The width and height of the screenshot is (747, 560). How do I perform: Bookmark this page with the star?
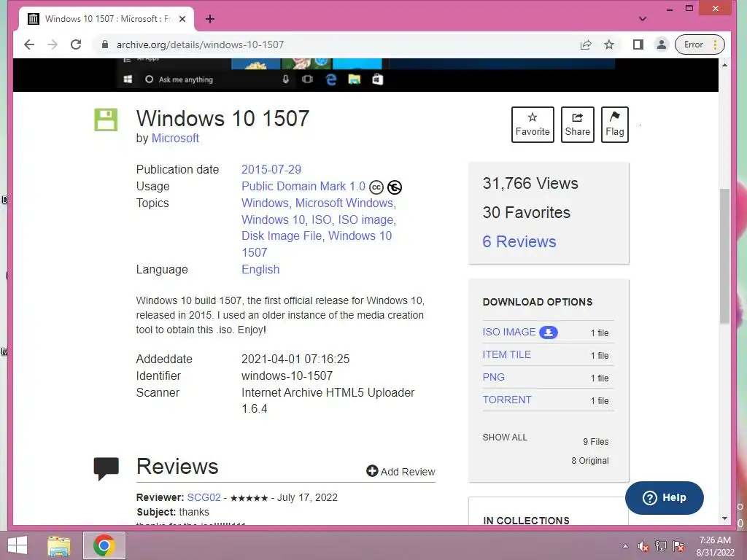click(609, 44)
